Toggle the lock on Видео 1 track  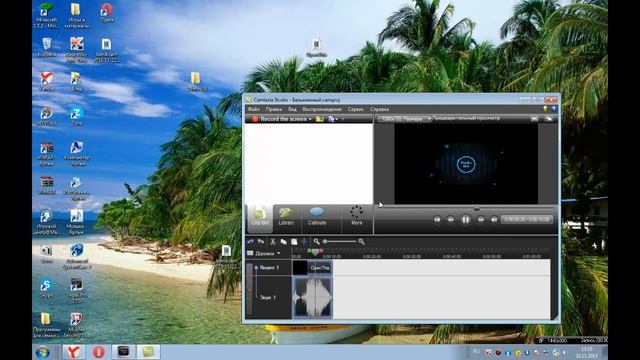tap(256, 268)
